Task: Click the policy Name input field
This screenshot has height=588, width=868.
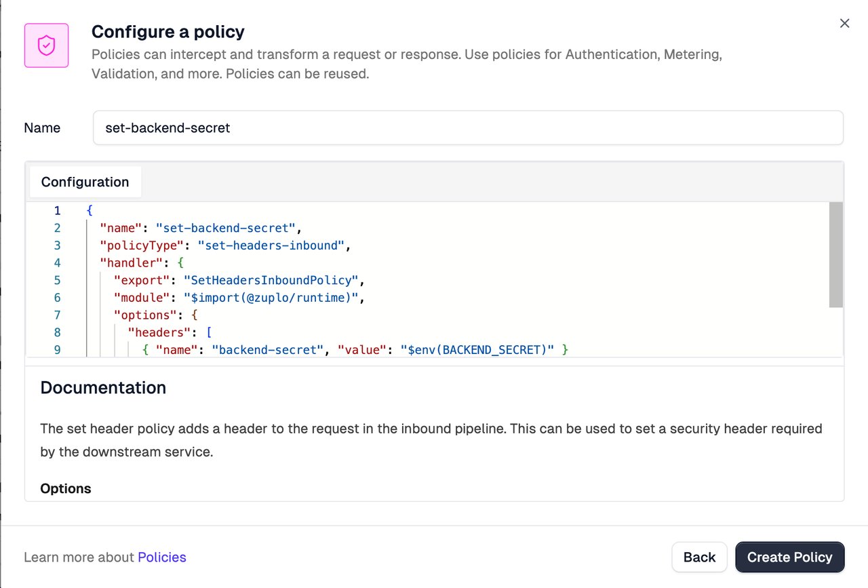Action: click(x=468, y=128)
